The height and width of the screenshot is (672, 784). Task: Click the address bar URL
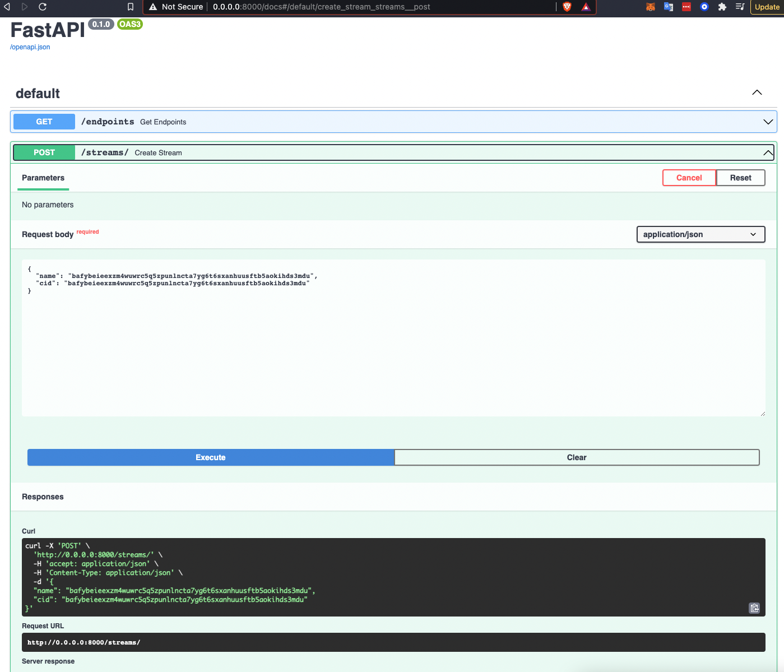(x=321, y=7)
